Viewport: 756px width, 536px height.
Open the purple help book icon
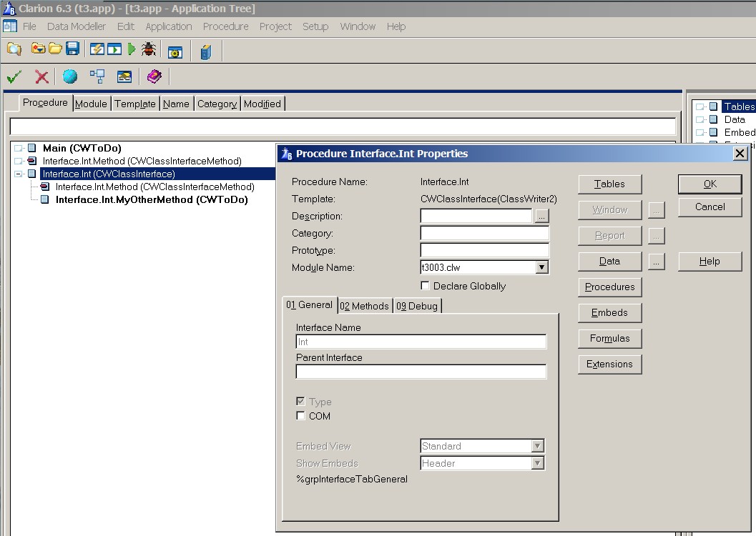pyautogui.click(x=154, y=76)
